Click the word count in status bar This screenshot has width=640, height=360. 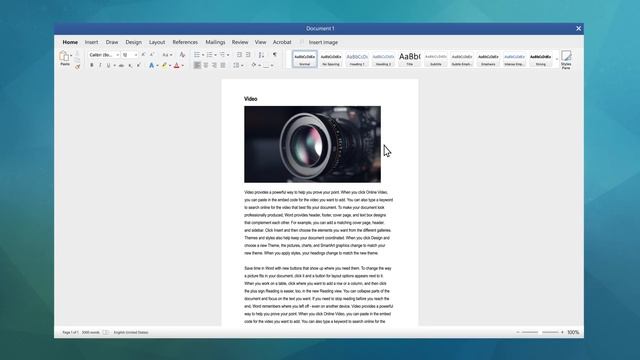click(91, 332)
